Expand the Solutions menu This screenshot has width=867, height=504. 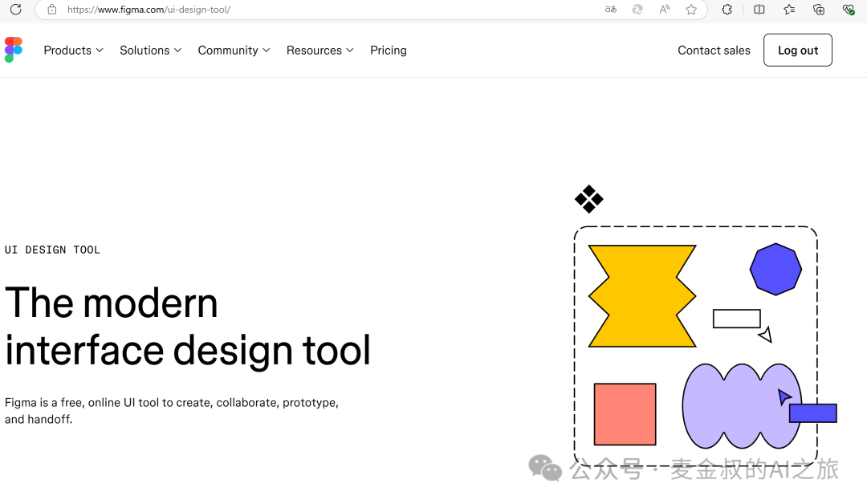(150, 51)
